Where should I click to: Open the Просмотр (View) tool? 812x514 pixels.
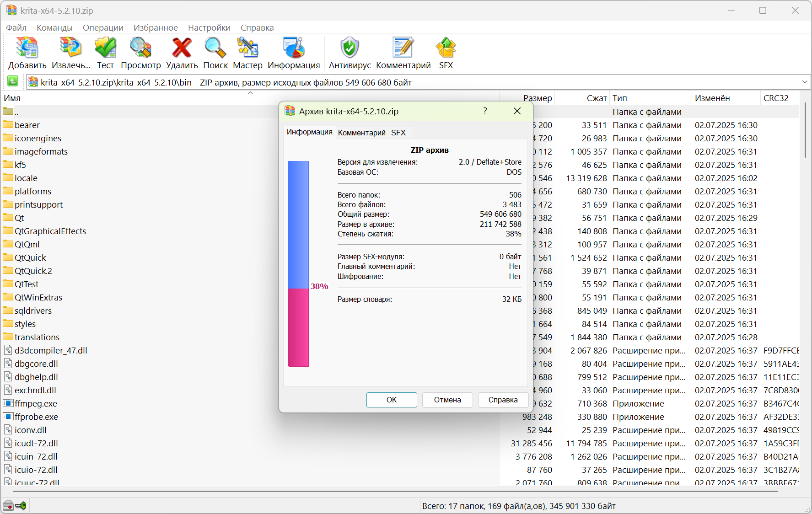point(140,48)
